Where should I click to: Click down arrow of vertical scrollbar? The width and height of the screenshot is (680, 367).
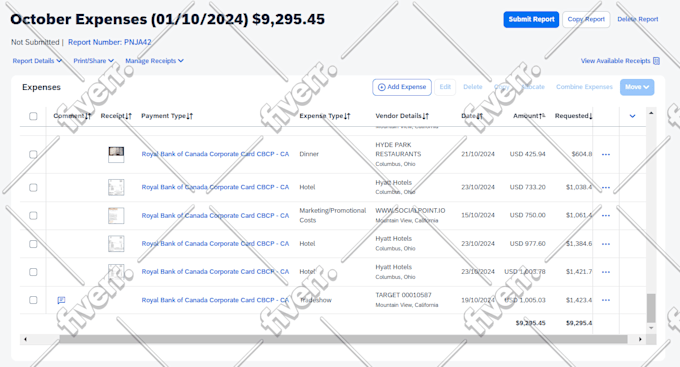pyautogui.click(x=651, y=328)
